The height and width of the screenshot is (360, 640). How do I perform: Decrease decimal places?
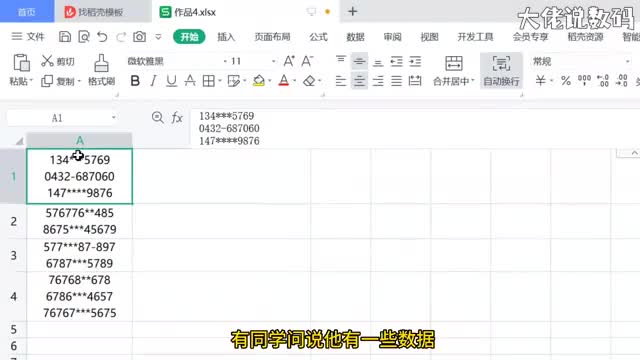pyautogui.click(x=622, y=81)
